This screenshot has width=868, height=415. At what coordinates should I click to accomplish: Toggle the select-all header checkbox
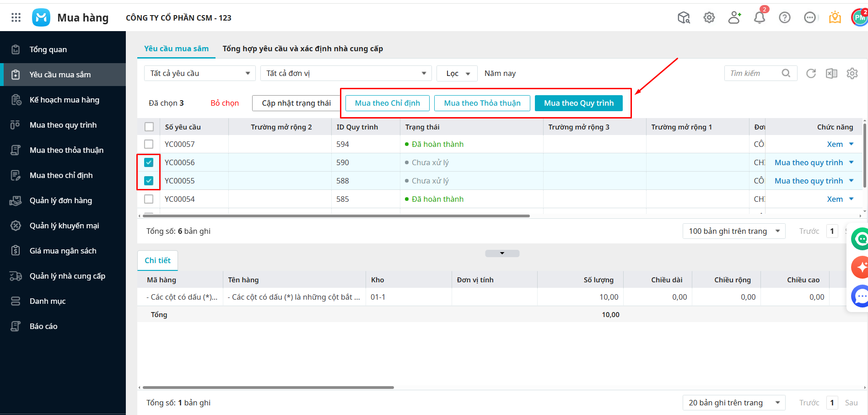pyautogui.click(x=149, y=127)
